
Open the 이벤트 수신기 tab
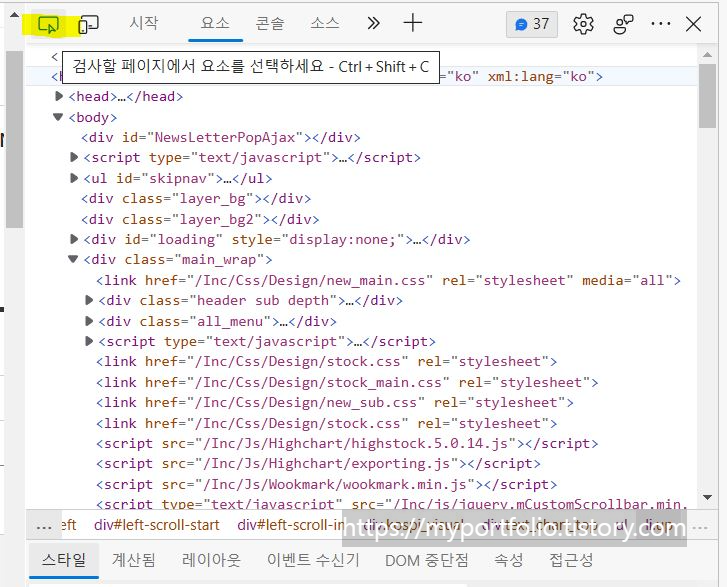click(x=313, y=560)
